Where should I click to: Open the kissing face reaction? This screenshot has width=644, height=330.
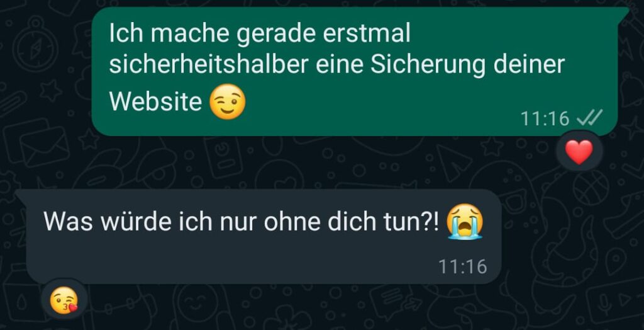[64, 299]
